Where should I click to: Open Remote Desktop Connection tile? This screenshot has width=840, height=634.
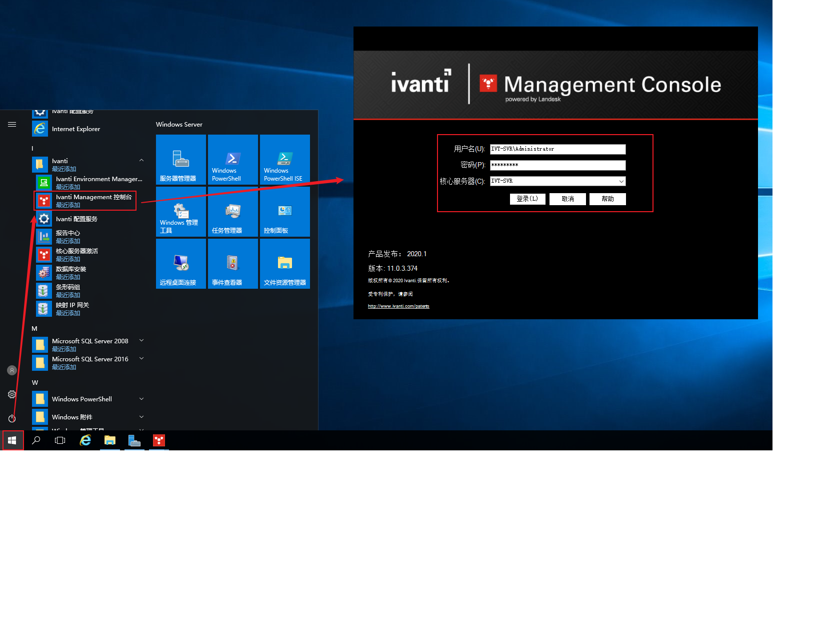pyautogui.click(x=180, y=264)
